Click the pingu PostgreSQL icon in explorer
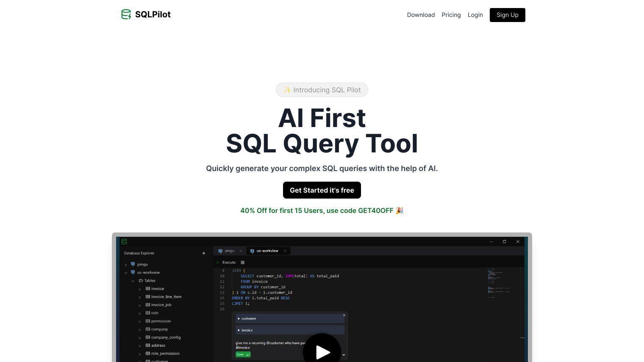 133,264
